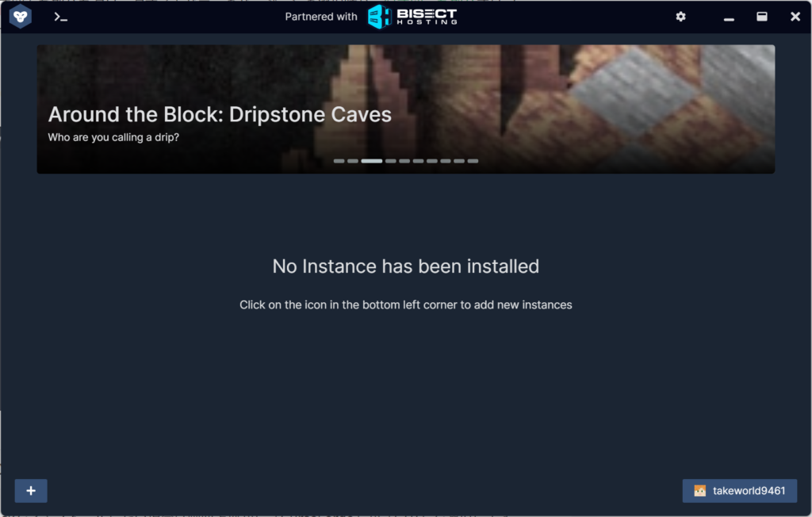This screenshot has width=812, height=517.
Task: Select the first news carousel indicator
Action: click(339, 161)
